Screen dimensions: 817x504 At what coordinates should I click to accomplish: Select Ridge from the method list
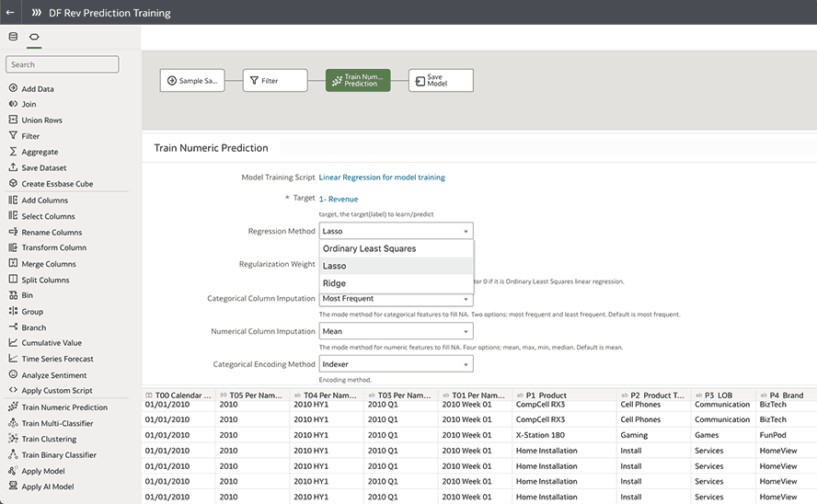tap(335, 283)
